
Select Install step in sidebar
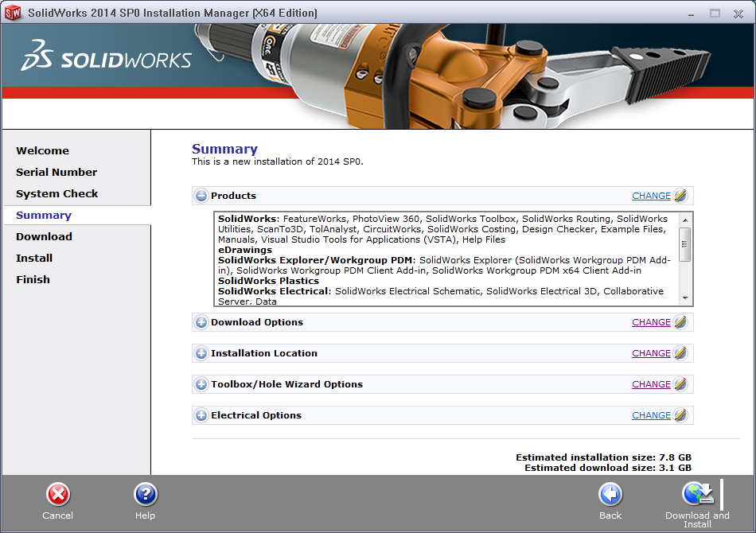click(33, 259)
